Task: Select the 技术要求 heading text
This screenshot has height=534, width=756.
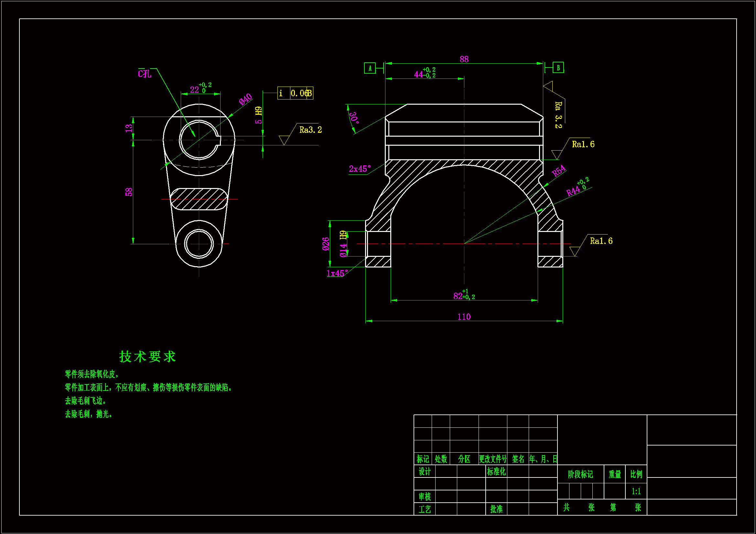Action: click(147, 357)
